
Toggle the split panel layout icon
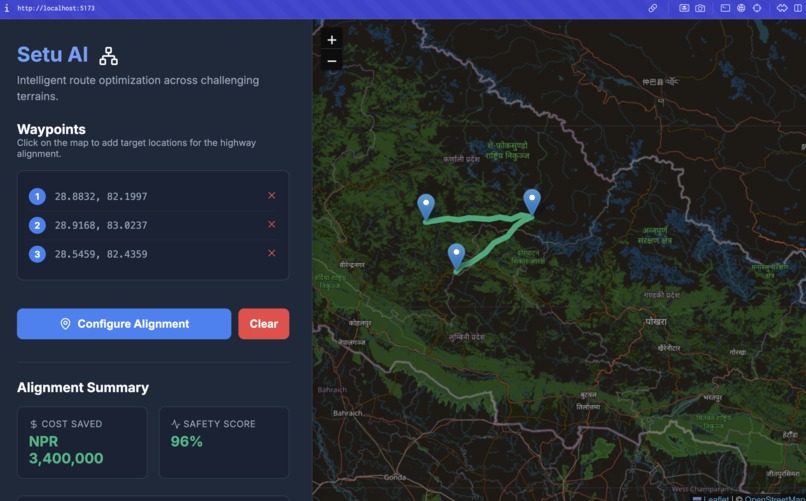[x=798, y=8]
